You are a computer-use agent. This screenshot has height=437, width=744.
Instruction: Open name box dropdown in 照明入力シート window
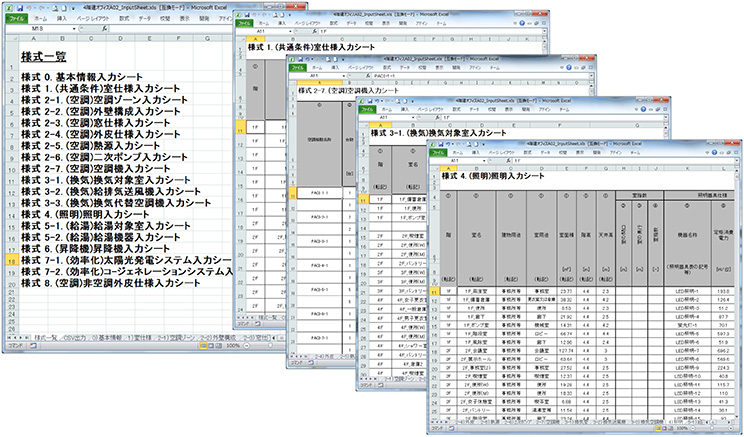click(x=484, y=161)
